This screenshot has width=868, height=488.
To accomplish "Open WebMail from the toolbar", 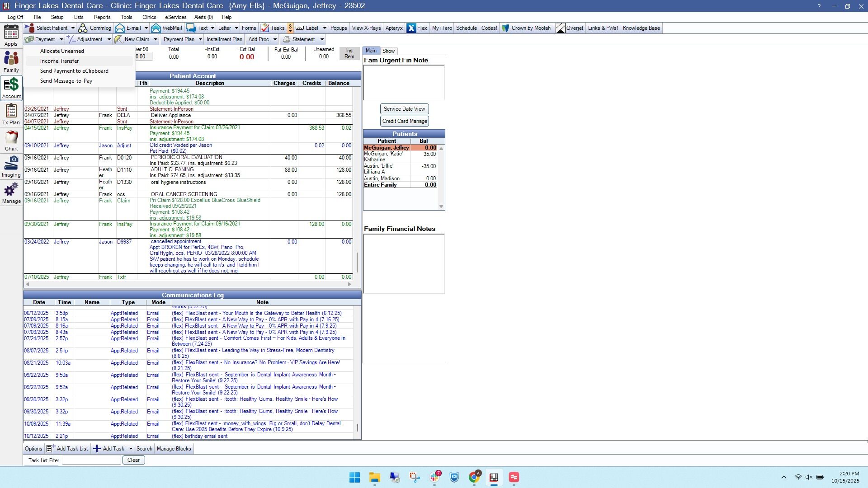I will coord(166,28).
